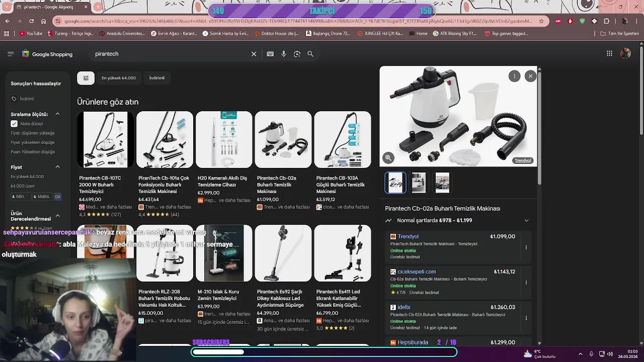
Task: Open the all-filters slider button
Action: [x=86, y=78]
